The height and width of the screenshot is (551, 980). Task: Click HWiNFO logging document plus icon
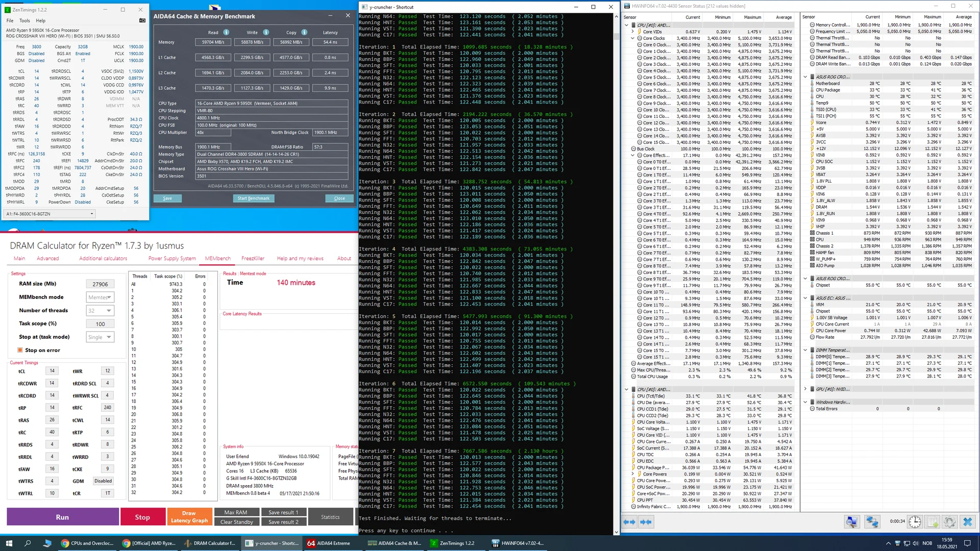[x=933, y=522]
